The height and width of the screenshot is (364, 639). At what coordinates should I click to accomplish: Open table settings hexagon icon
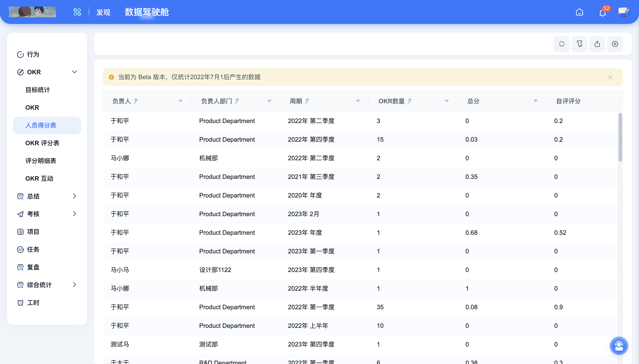click(x=615, y=44)
